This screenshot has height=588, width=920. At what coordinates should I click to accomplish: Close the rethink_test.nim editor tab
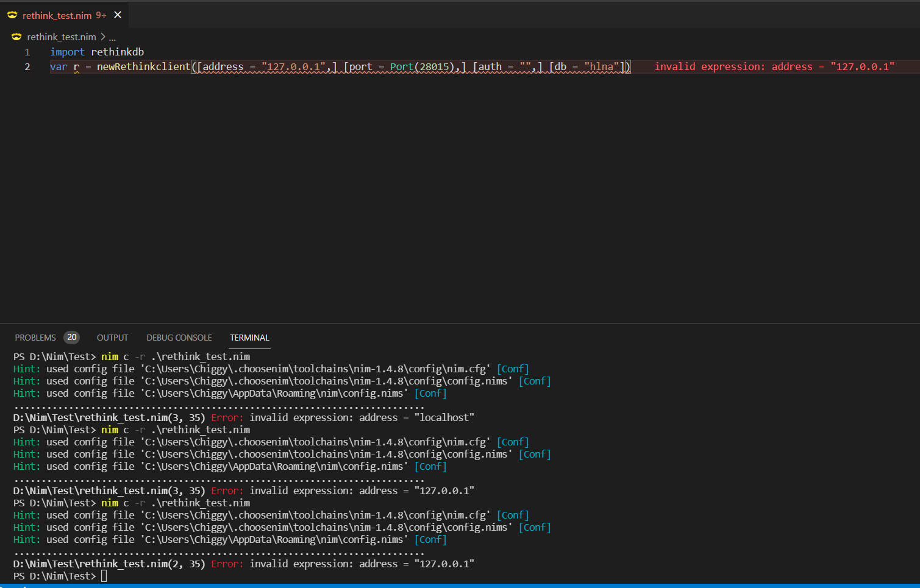pos(117,15)
